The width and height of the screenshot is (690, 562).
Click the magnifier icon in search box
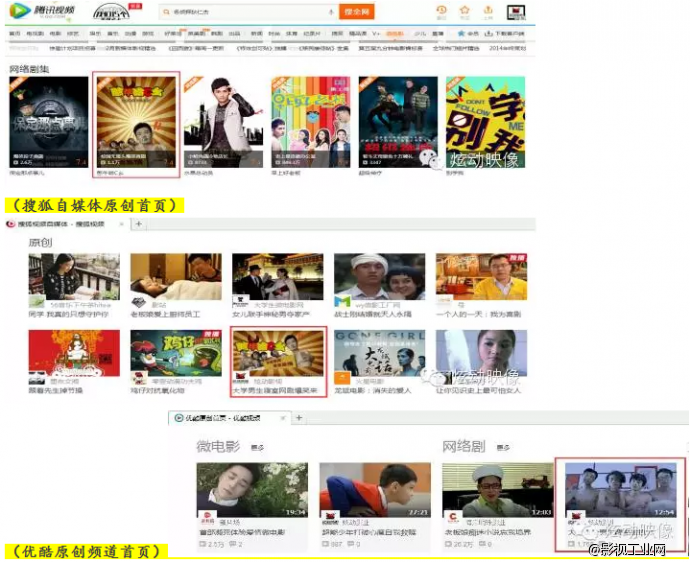click(165, 13)
